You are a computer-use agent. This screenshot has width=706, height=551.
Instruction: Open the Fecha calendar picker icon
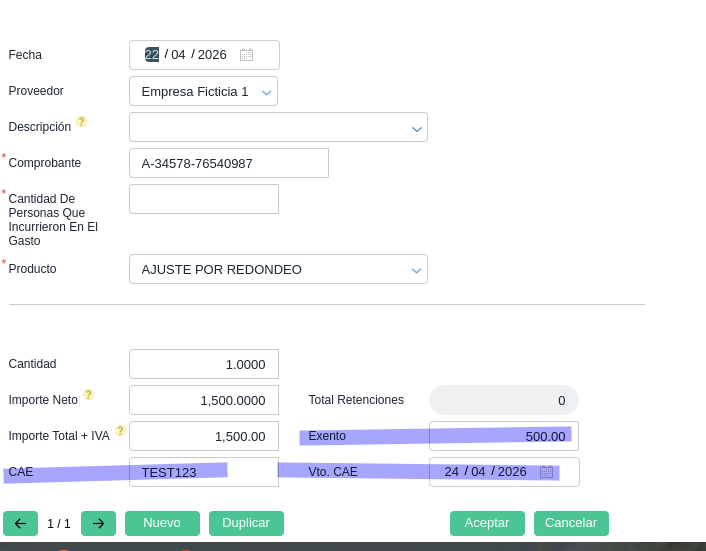[x=246, y=55]
